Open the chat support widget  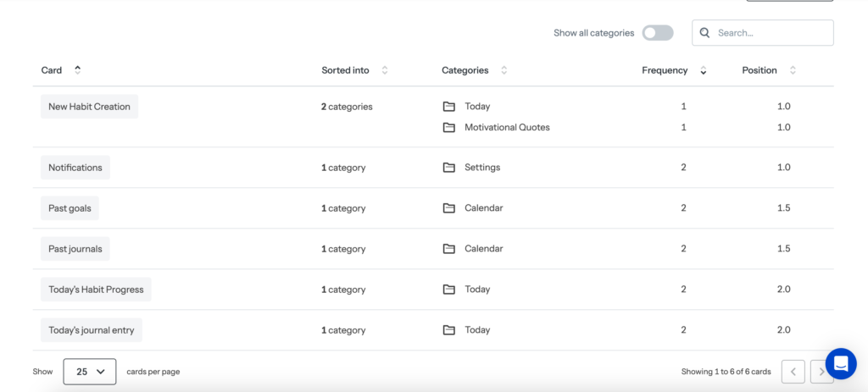coord(841,364)
